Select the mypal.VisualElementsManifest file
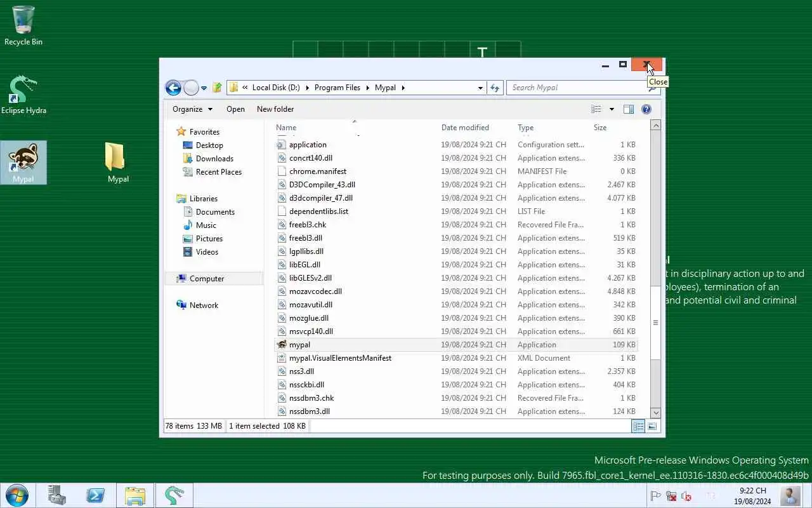 click(455, 358)
